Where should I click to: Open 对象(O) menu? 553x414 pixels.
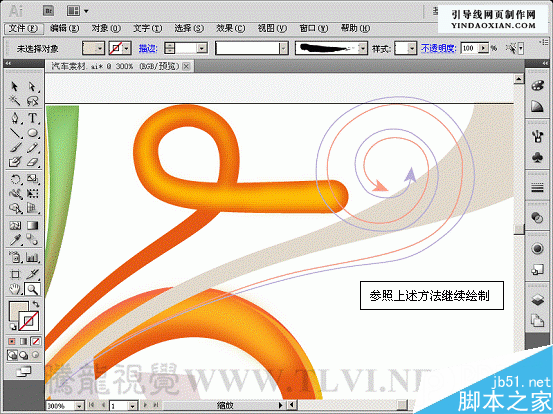click(x=106, y=29)
